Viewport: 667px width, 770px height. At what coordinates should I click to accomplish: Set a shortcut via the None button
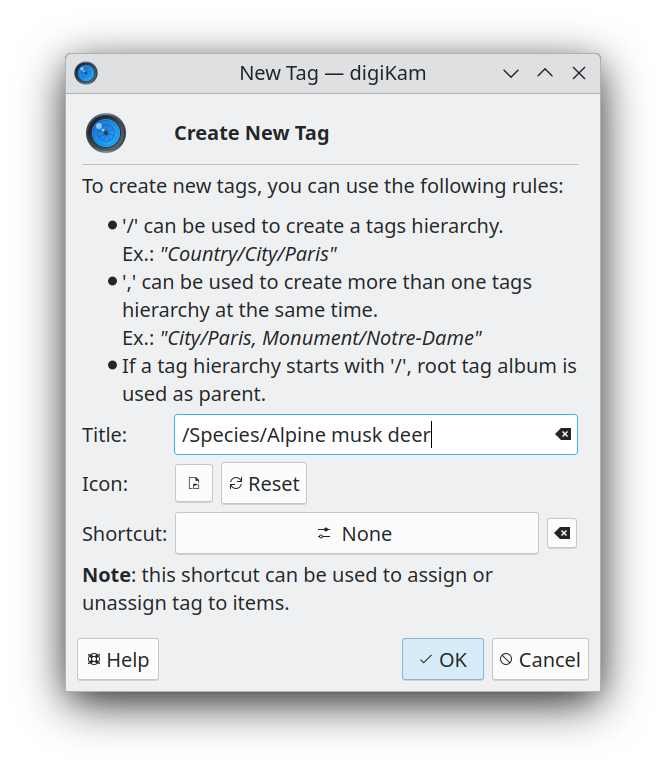[x=356, y=534]
